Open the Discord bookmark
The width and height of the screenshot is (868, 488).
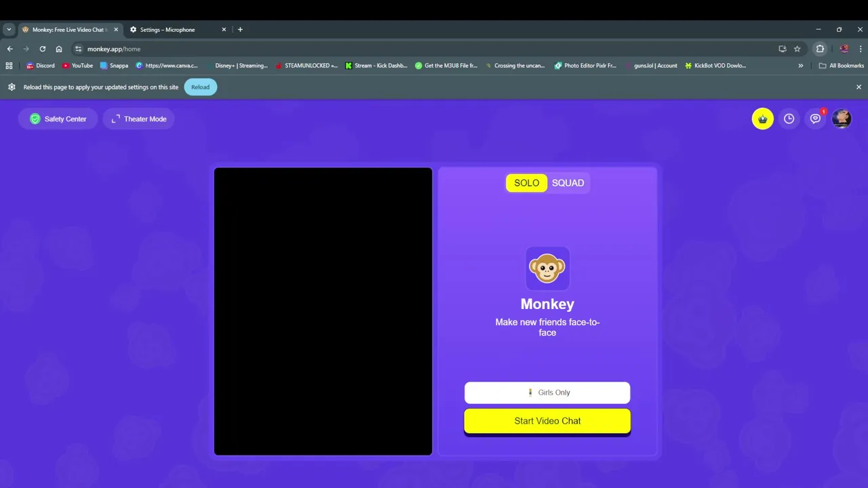pos(41,66)
